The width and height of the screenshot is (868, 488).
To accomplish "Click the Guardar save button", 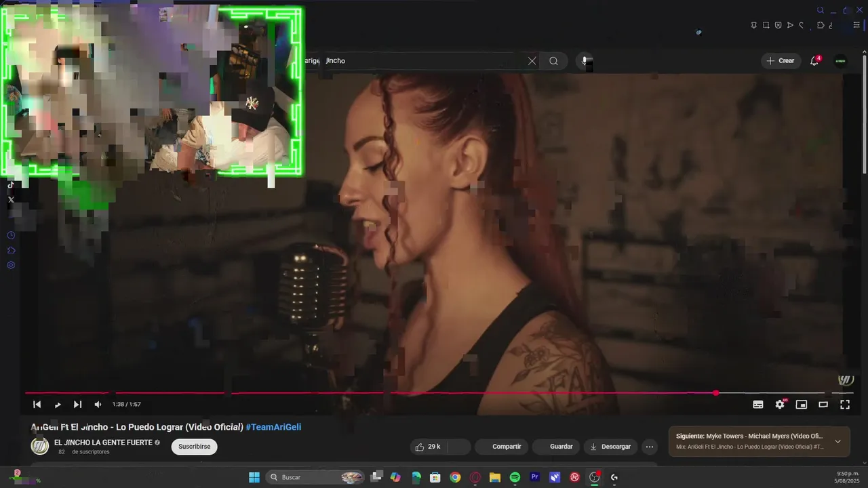I will pyautogui.click(x=555, y=447).
